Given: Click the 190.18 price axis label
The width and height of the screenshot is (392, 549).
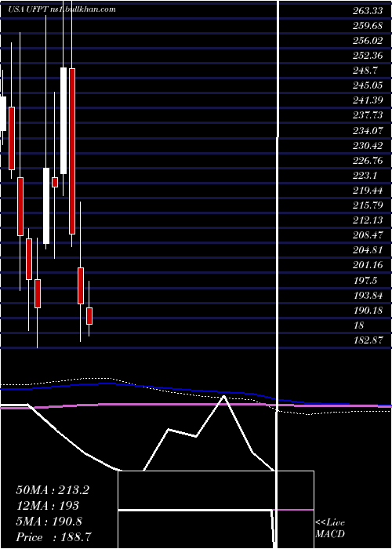Looking at the screenshot, I should pyautogui.click(x=368, y=311).
